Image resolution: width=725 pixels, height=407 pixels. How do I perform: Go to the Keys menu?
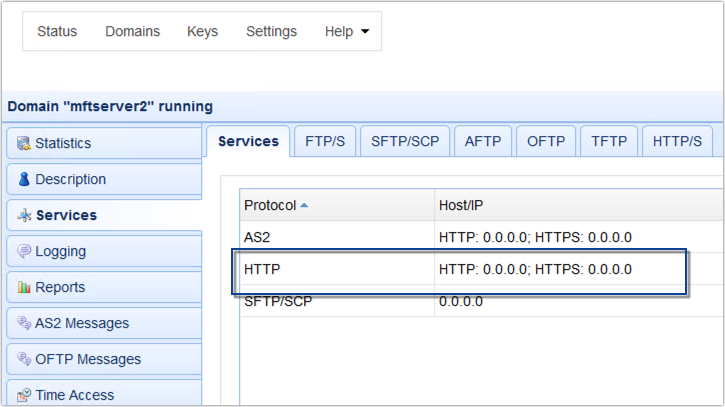click(203, 31)
